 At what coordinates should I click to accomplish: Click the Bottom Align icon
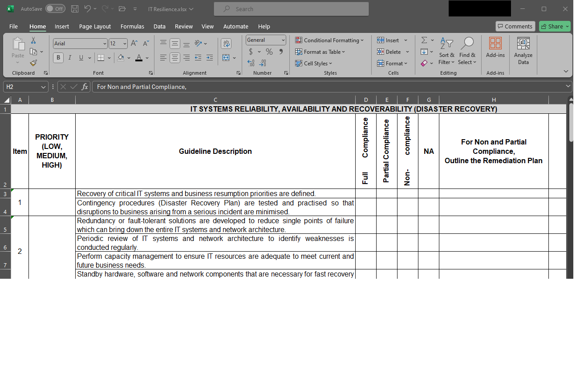click(187, 44)
